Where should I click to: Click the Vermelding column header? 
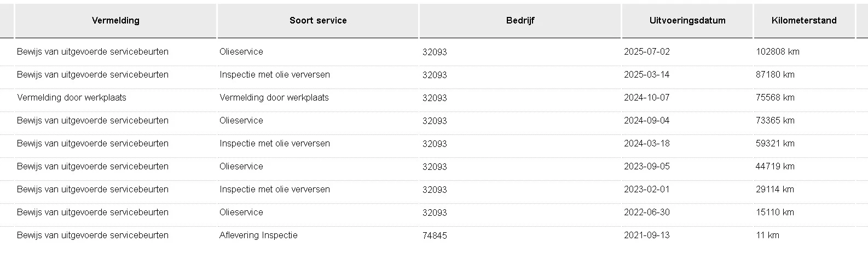coord(115,21)
